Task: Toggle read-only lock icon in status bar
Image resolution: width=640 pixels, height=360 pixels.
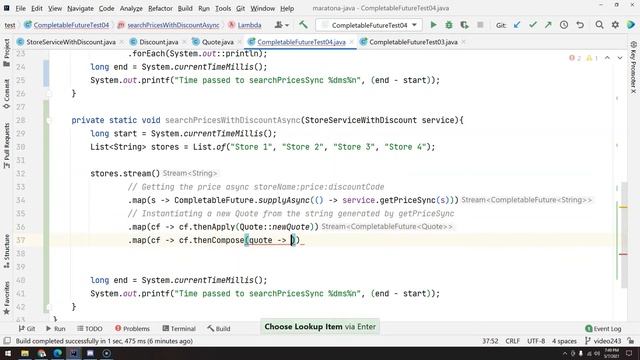Action: click(631, 341)
